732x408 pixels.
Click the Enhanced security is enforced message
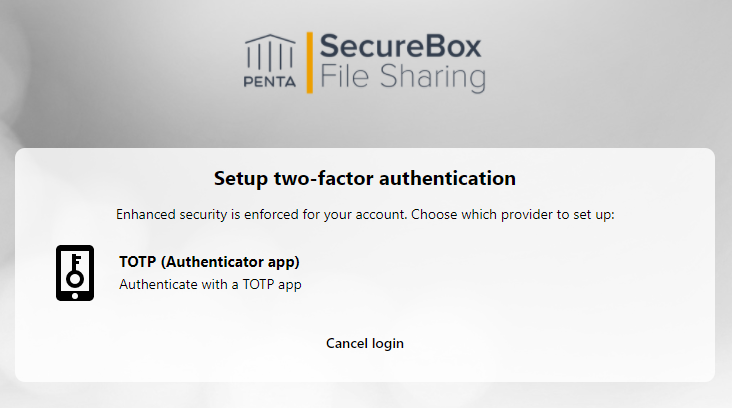click(261, 214)
